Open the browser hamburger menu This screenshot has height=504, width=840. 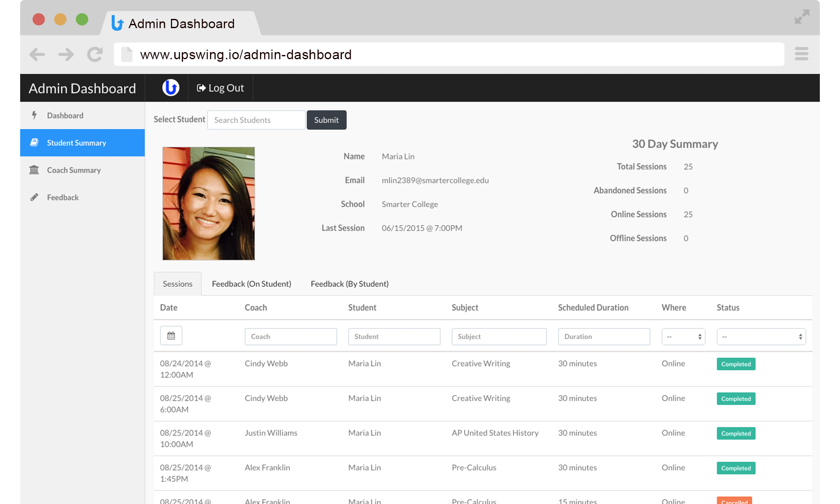tap(801, 54)
